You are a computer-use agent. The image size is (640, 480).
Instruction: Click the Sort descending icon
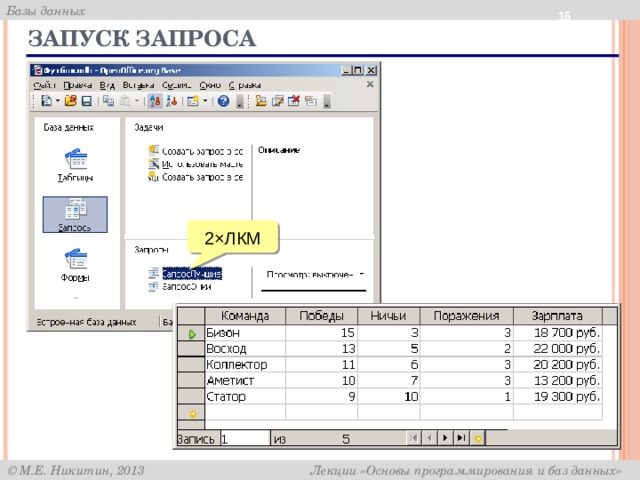171,101
